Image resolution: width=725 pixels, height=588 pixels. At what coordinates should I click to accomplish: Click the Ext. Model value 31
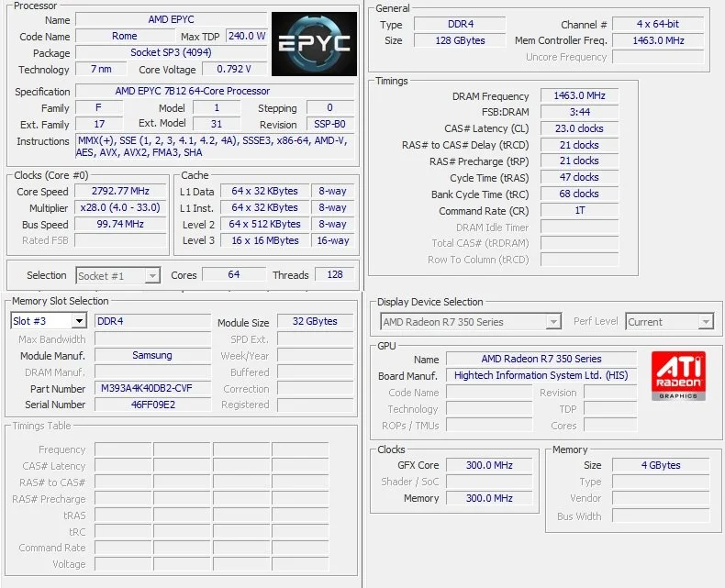click(x=217, y=124)
